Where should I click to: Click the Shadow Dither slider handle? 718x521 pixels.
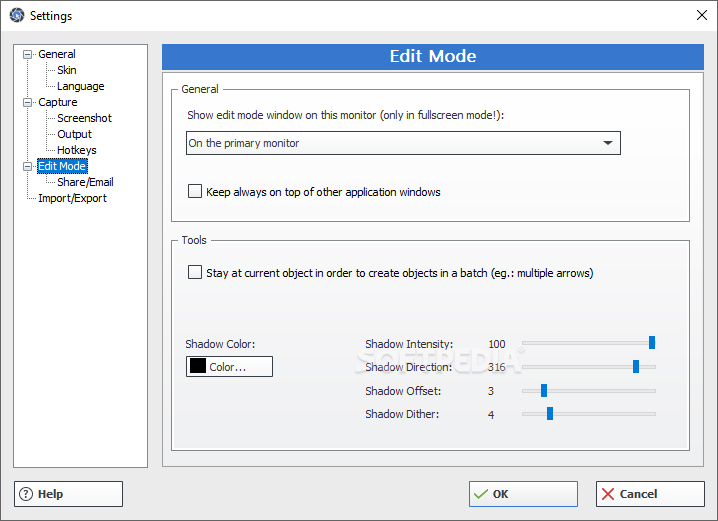click(549, 413)
